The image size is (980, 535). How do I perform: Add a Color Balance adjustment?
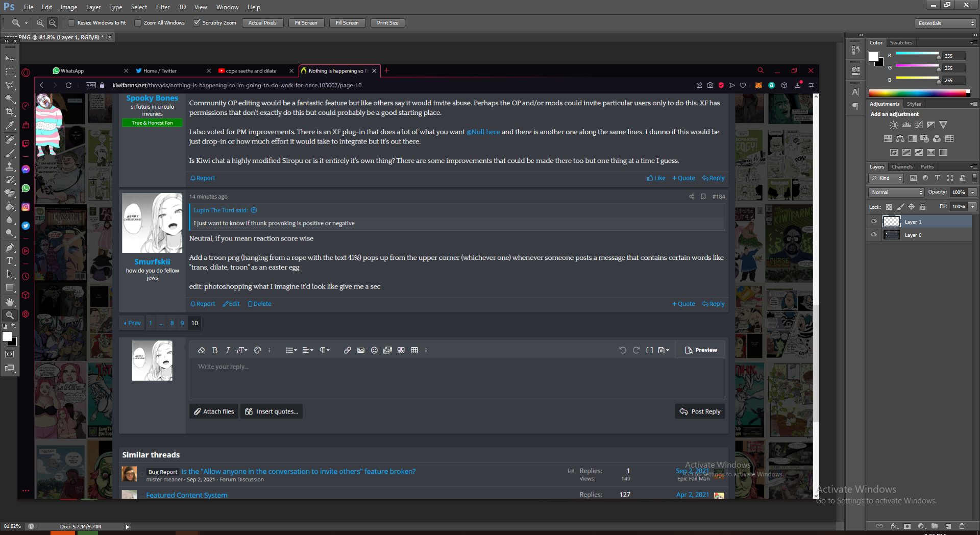900,138
